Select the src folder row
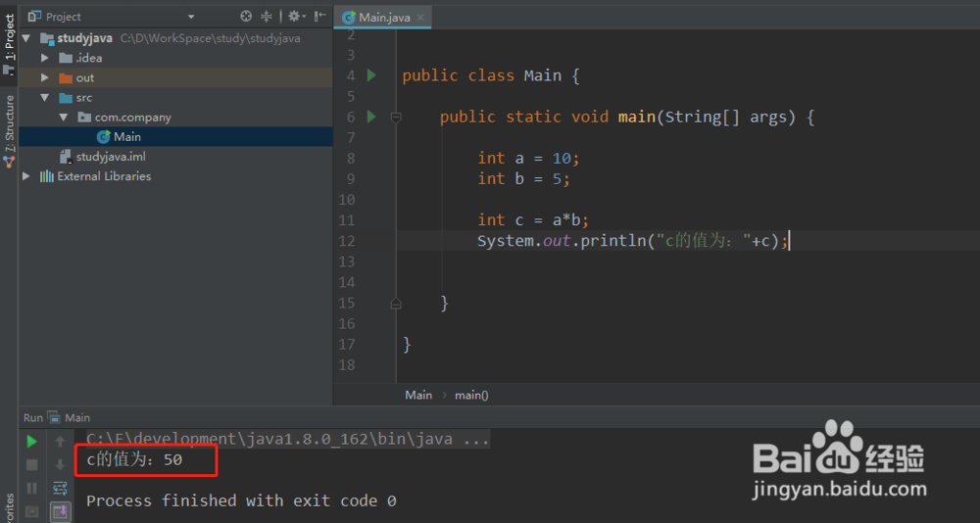The width and height of the screenshot is (980, 523). (175, 98)
